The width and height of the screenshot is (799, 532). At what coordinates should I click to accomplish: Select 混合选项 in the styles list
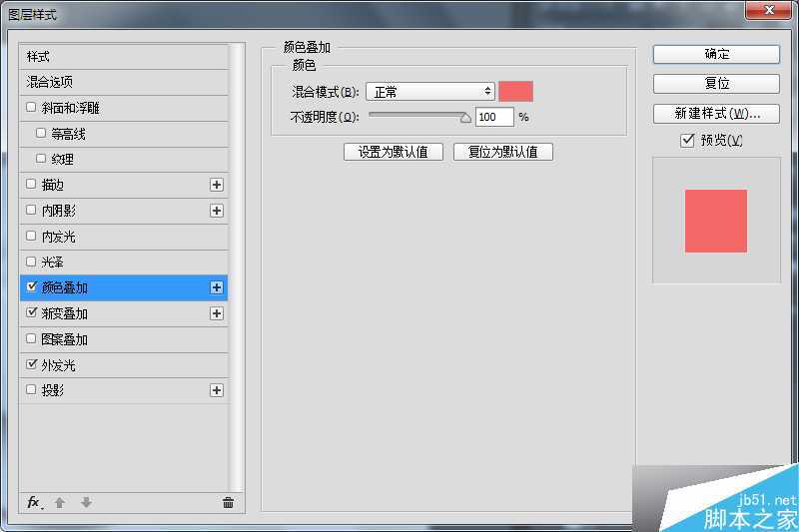[50, 82]
